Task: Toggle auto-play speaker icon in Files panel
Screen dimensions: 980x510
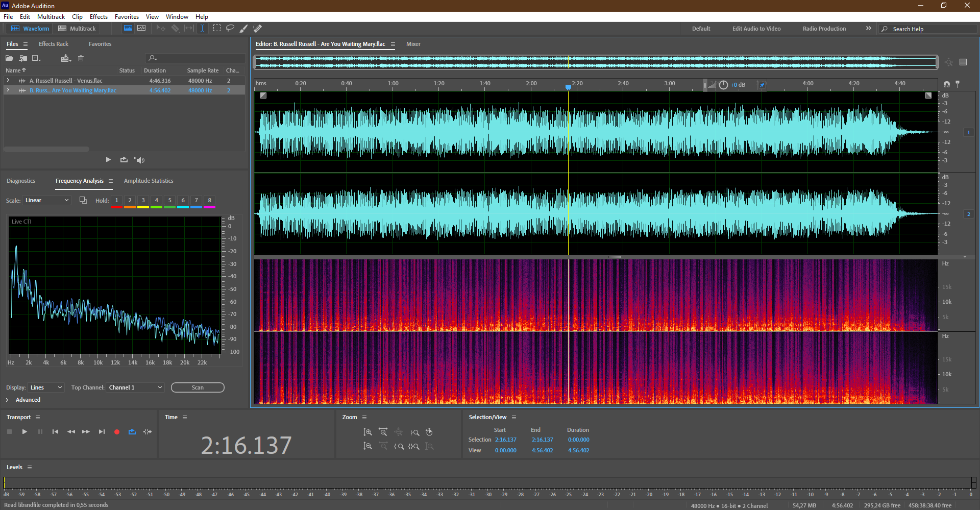Action: pos(139,160)
